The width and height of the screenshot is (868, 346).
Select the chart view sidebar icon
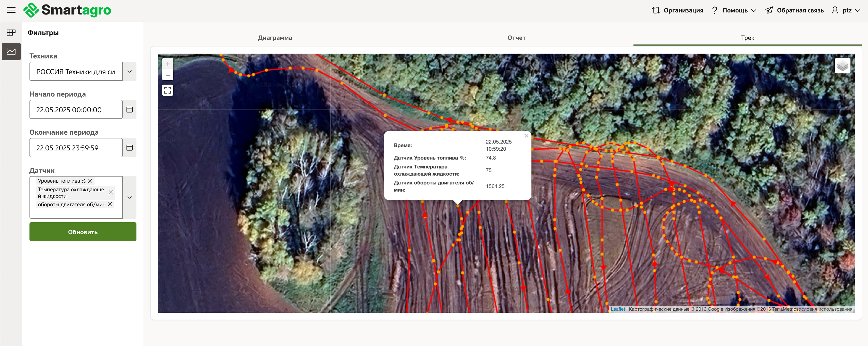coord(11,52)
